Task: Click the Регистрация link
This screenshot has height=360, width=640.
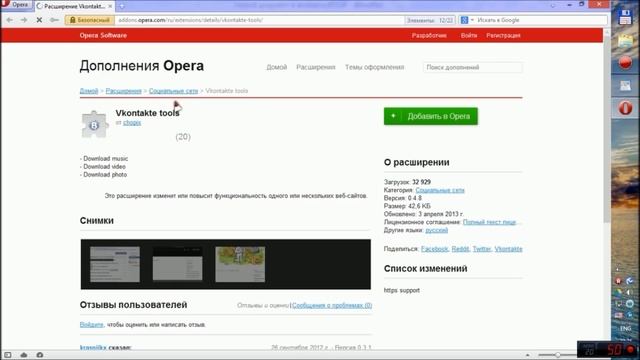Action: coord(503,36)
